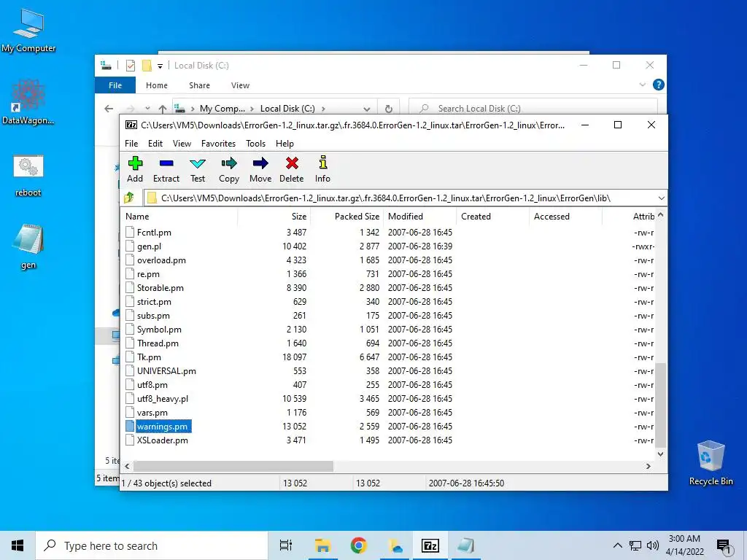Select the DataWagon desktop shortcut
This screenshot has width=747, height=560.
click(28, 102)
